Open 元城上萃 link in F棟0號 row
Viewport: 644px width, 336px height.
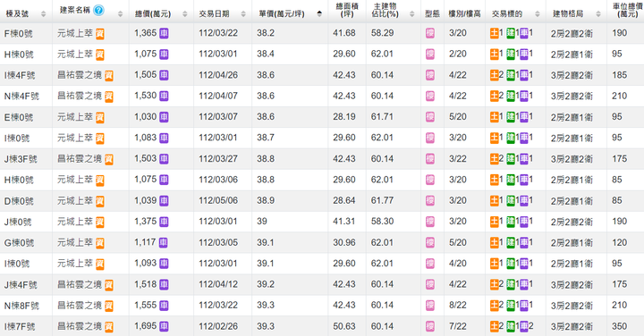tap(75, 33)
